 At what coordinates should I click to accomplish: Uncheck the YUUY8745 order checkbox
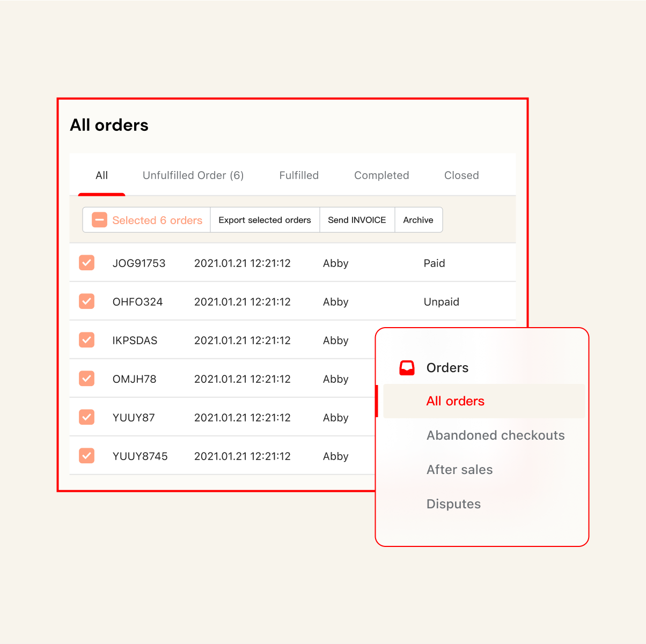87,456
